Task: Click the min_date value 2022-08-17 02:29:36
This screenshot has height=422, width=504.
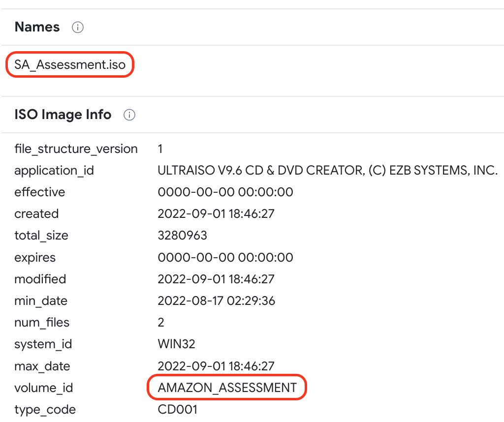Action: click(217, 301)
